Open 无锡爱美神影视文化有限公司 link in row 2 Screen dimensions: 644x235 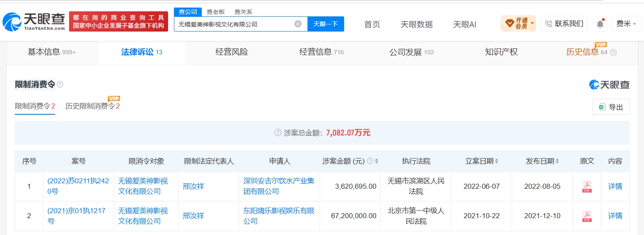point(143,216)
